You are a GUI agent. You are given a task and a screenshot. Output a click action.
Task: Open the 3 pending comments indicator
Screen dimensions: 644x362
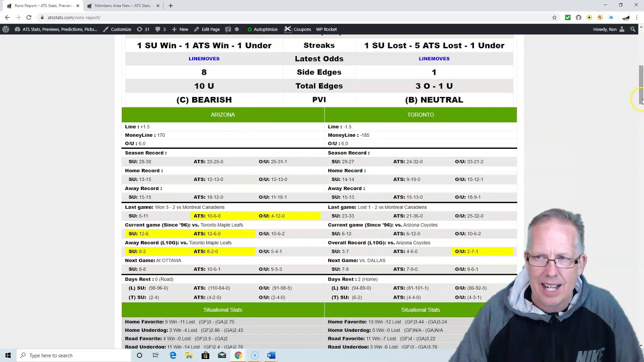[x=161, y=29]
